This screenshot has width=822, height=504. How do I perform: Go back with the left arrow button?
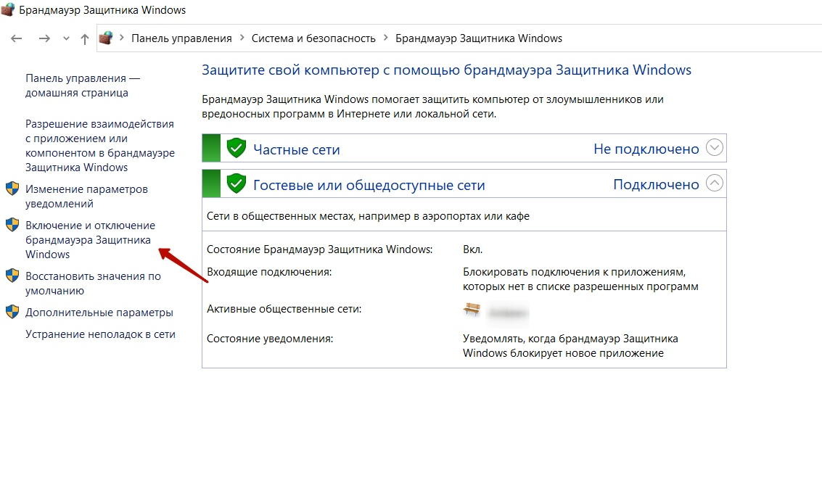16,38
